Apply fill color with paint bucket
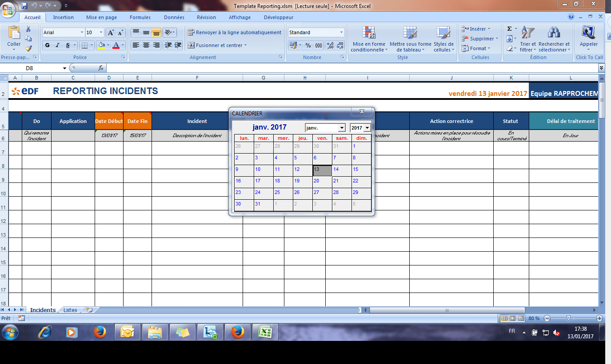This screenshot has width=611, height=364. [101, 45]
